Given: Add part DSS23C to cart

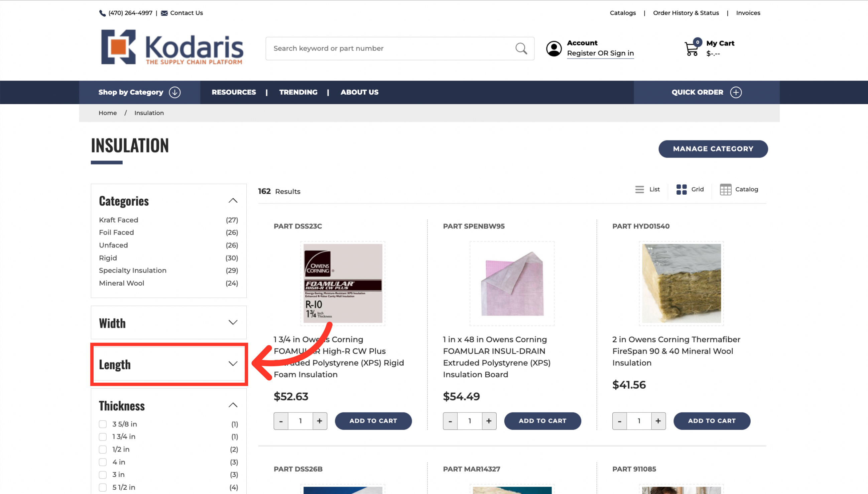Looking at the screenshot, I should (x=373, y=421).
